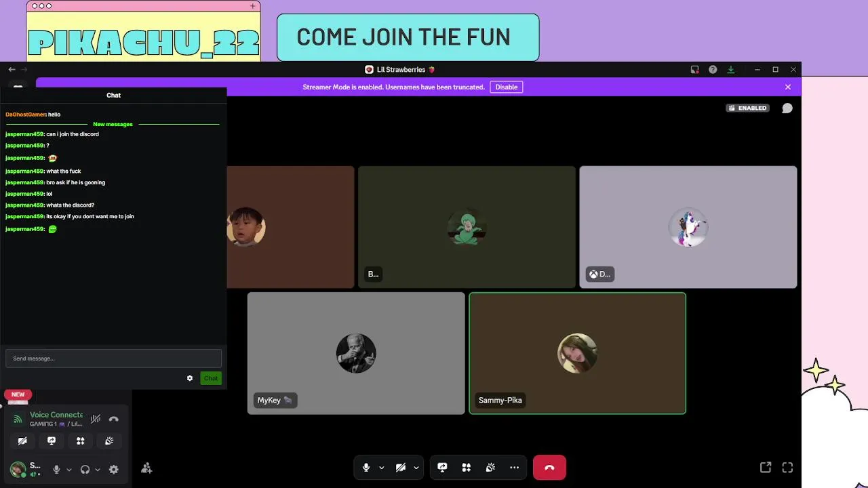Share screen from the voice connected panel

[52, 441]
